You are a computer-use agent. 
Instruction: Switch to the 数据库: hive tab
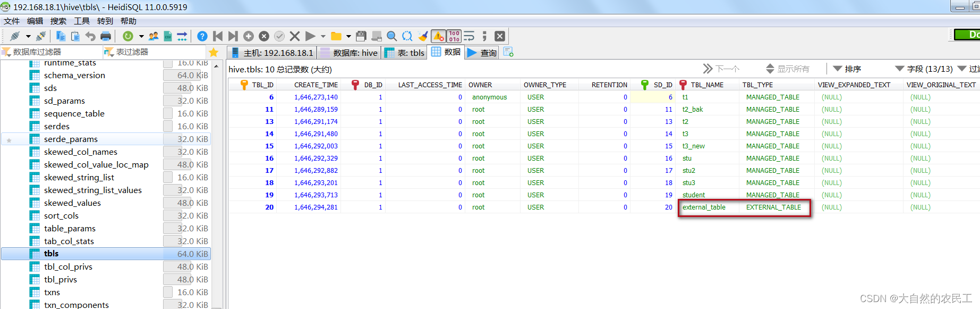coord(349,53)
